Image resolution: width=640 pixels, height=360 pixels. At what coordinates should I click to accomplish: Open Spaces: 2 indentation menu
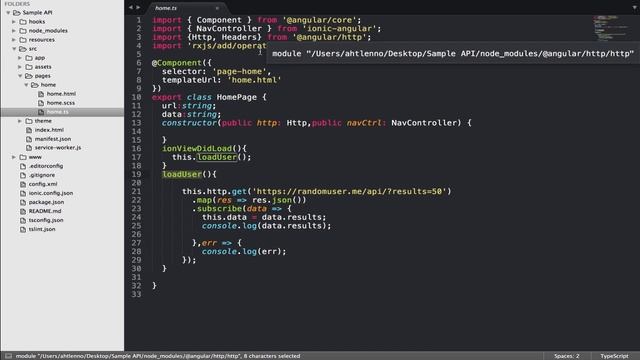tap(567, 356)
